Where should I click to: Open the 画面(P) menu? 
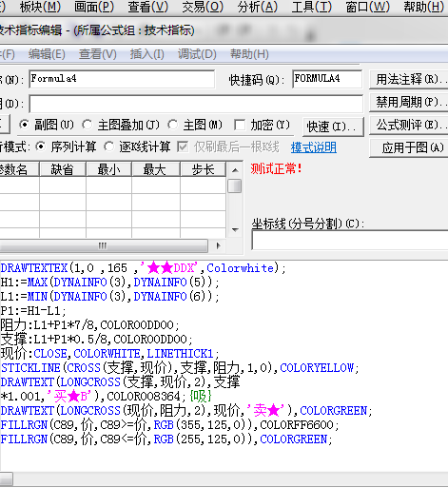coord(94,7)
